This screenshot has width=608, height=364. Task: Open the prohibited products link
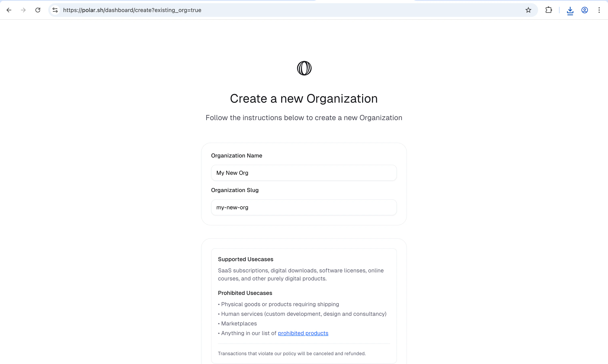click(x=303, y=333)
